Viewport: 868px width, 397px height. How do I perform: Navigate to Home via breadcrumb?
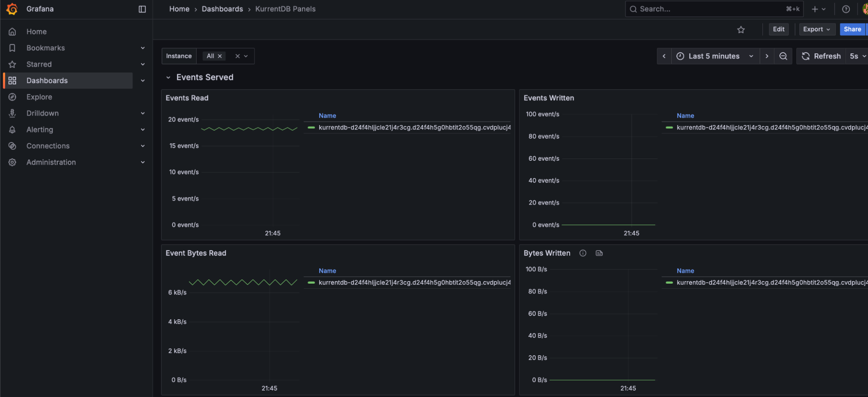(179, 9)
